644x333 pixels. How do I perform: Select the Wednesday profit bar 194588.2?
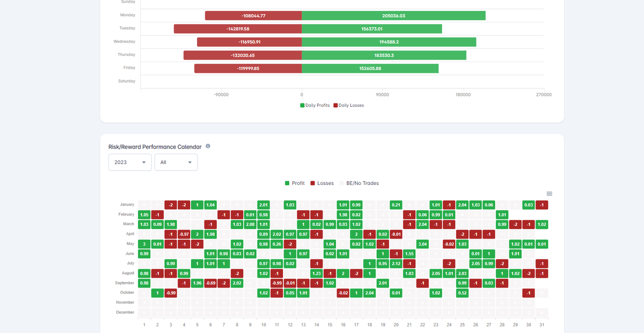(389, 42)
